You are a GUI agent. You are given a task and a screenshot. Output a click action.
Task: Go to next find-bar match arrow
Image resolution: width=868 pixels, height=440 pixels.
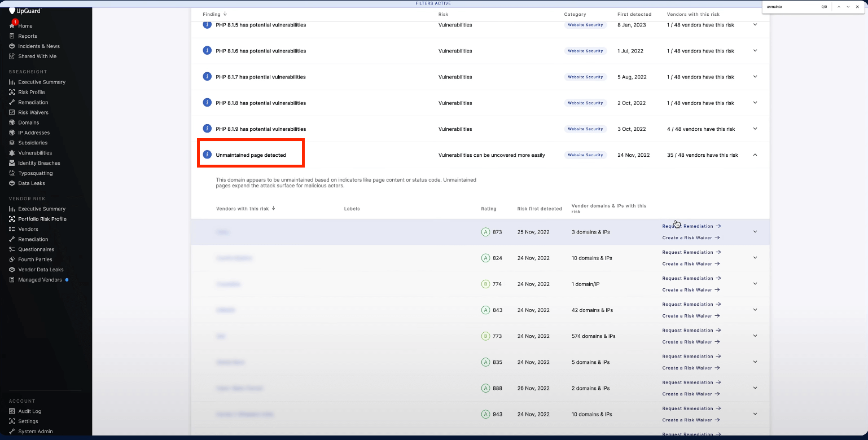848,7
